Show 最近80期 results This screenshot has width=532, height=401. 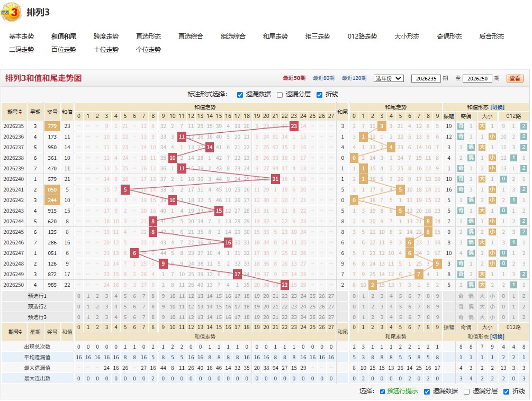[x=323, y=78]
